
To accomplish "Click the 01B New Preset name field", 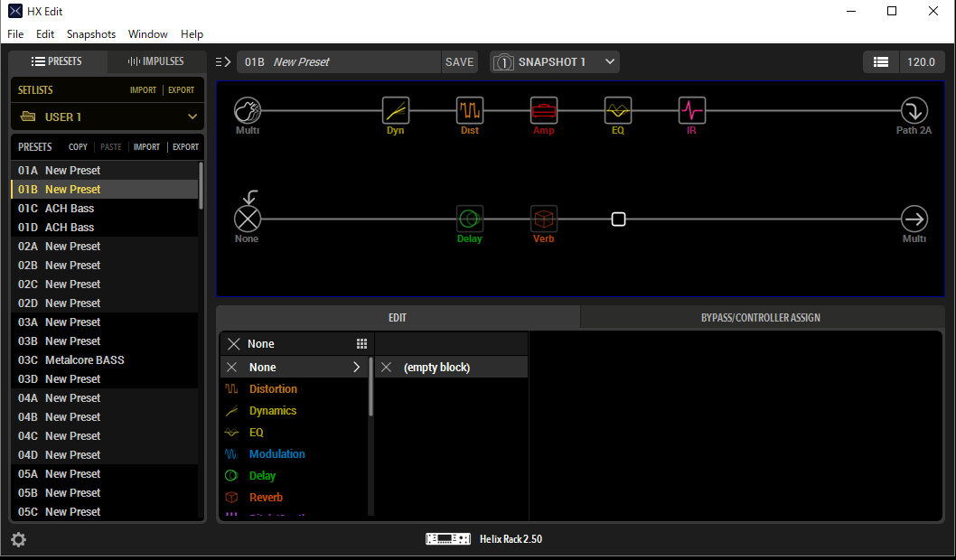I will click(339, 62).
